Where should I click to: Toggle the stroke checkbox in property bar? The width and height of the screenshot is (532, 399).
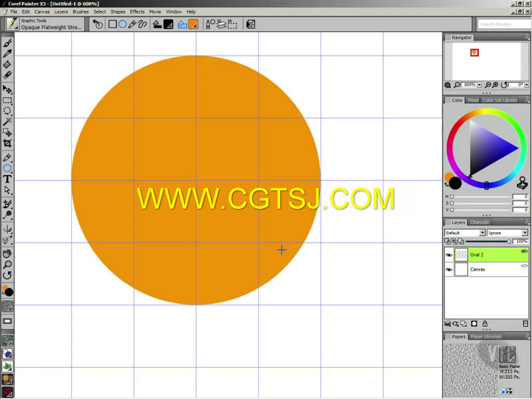(x=158, y=25)
